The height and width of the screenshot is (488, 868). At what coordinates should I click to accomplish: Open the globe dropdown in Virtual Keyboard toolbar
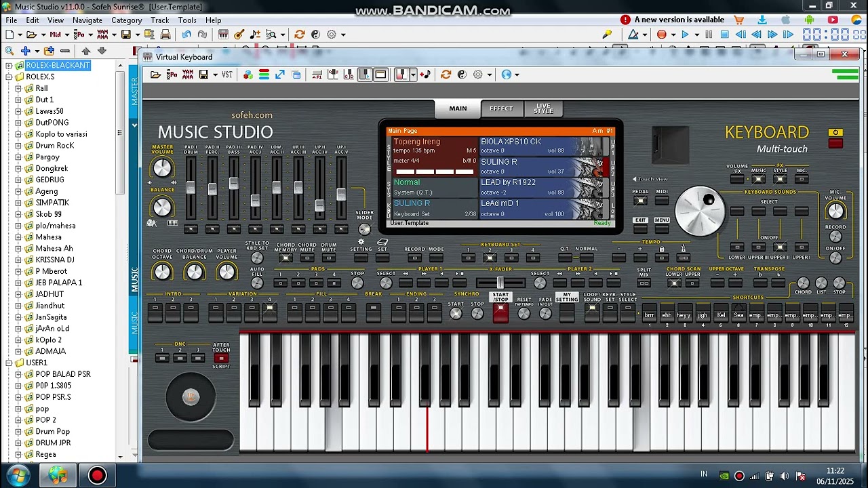point(517,75)
